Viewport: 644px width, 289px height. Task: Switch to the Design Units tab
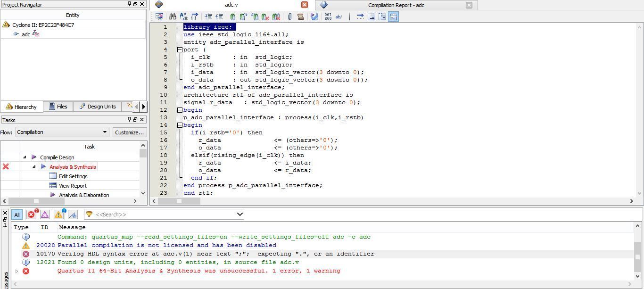pos(98,107)
